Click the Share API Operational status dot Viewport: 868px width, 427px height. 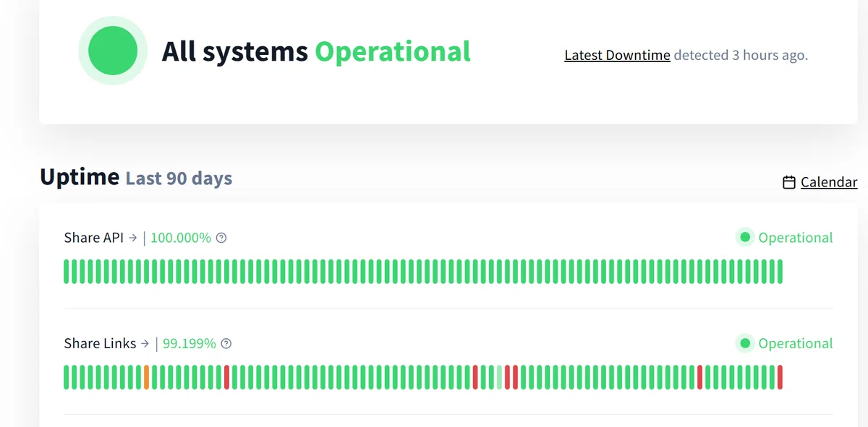point(745,237)
